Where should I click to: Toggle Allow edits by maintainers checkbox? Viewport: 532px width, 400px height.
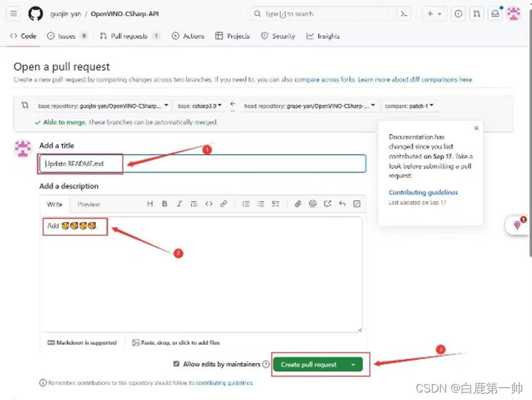(x=176, y=364)
